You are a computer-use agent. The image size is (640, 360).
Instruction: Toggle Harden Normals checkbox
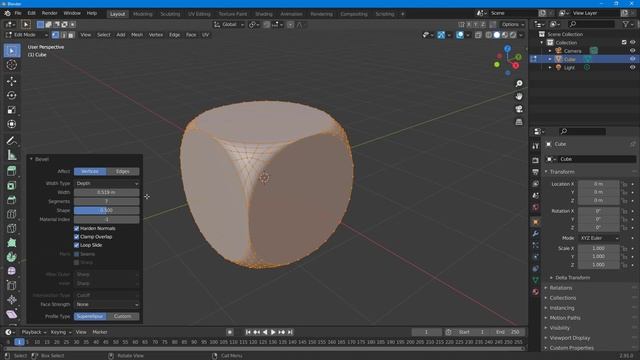(76, 228)
